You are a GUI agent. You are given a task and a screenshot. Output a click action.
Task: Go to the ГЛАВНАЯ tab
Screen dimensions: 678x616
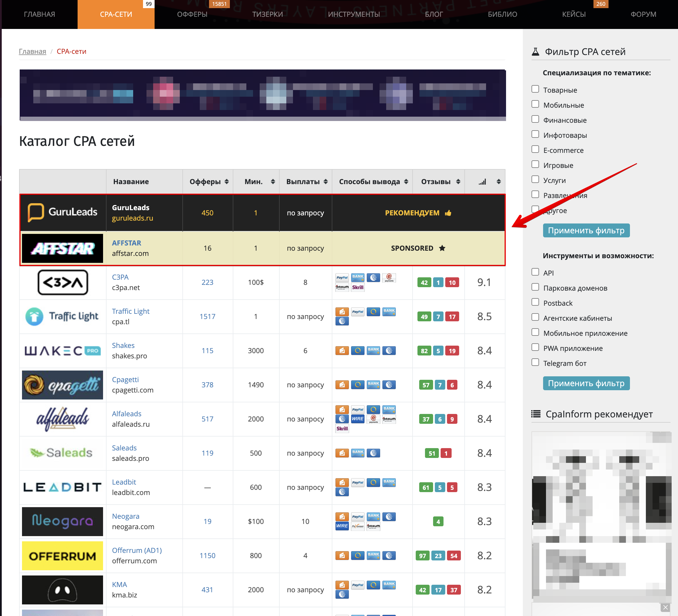tap(39, 14)
